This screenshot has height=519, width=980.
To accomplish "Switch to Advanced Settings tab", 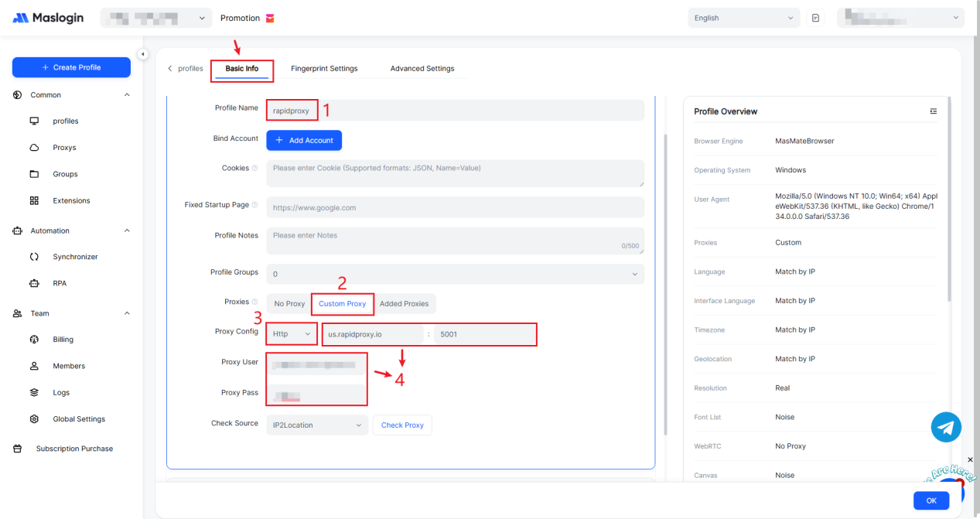I will click(x=422, y=69).
